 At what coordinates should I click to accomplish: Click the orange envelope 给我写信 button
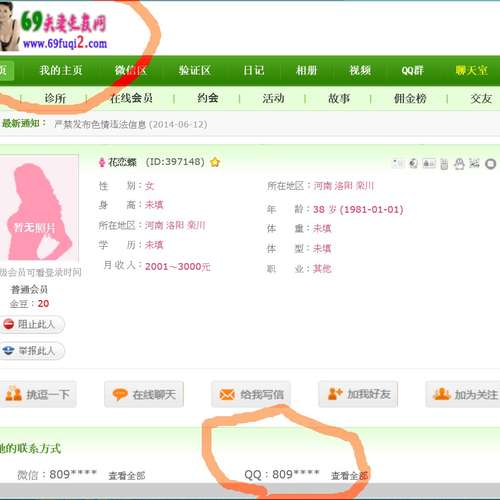[x=251, y=394]
